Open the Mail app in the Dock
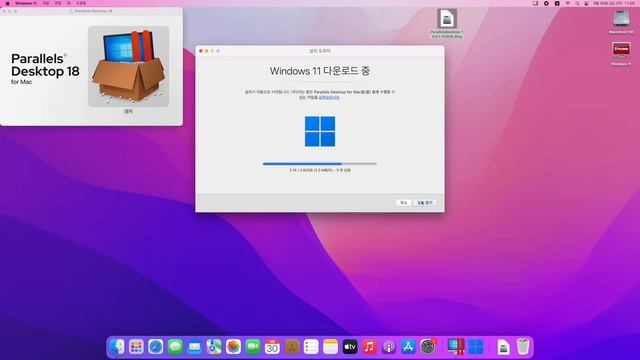Viewport: 640px width, 360px height. [194, 347]
